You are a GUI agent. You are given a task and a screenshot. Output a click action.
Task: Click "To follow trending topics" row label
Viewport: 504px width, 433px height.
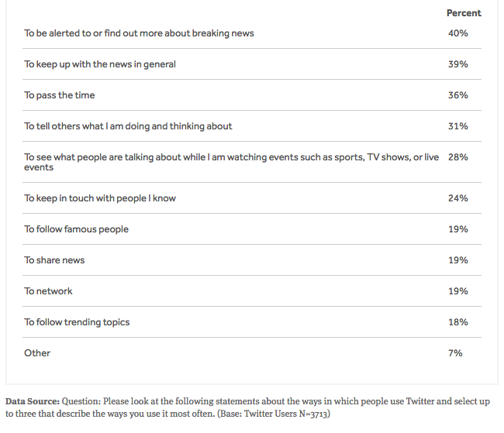pyautogui.click(x=77, y=322)
